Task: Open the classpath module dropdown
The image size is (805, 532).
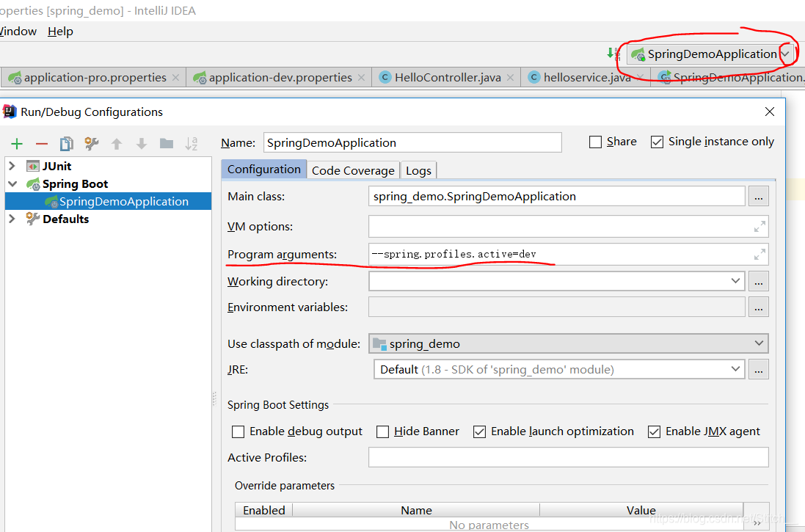Action: tap(759, 343)
